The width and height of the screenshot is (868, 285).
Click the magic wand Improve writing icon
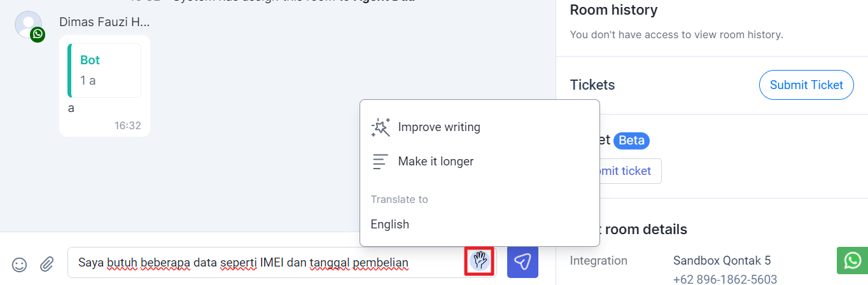click(x=381, y=127)
